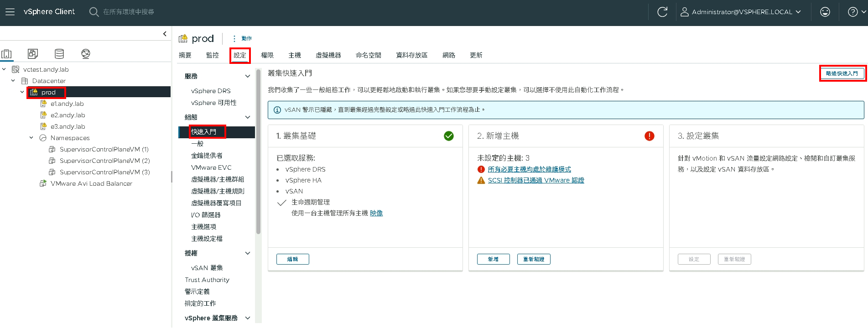Image resolution: width=868 pixels, height=329 pixels.
Task: Click the search magnifier icon
Action: [x=94, y=12]
